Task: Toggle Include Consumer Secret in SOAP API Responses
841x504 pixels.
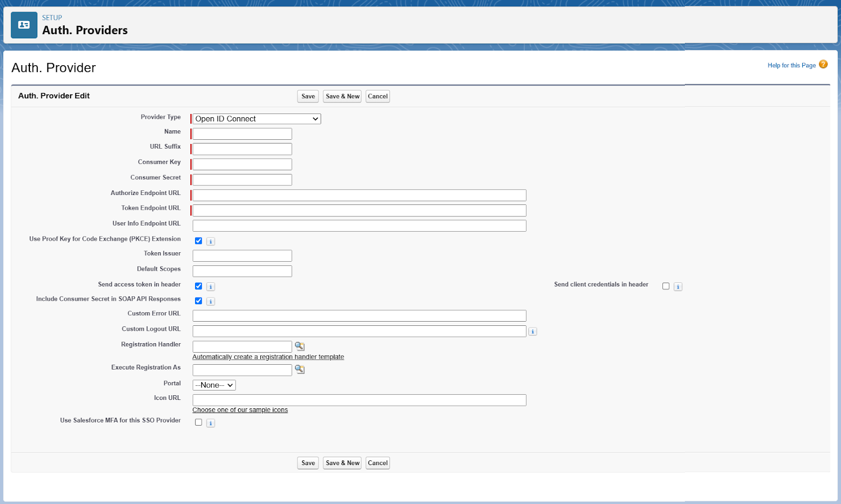Action: click(199, 301)
